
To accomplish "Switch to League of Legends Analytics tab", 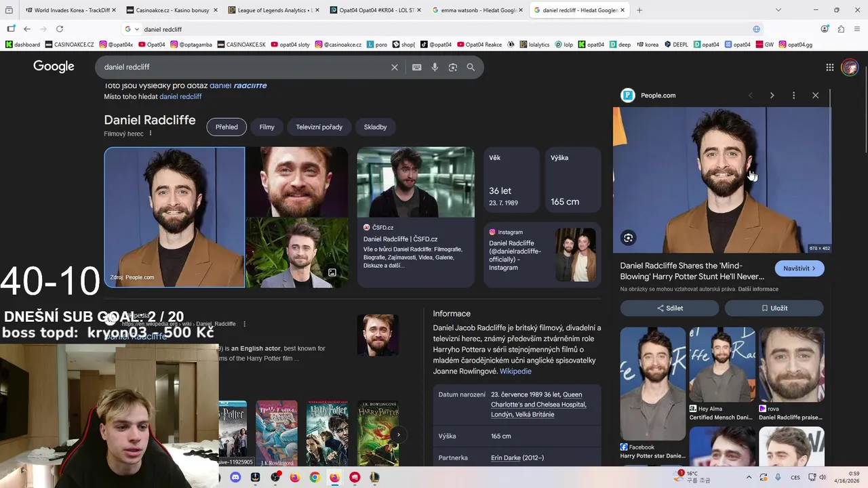I will 274,10.
